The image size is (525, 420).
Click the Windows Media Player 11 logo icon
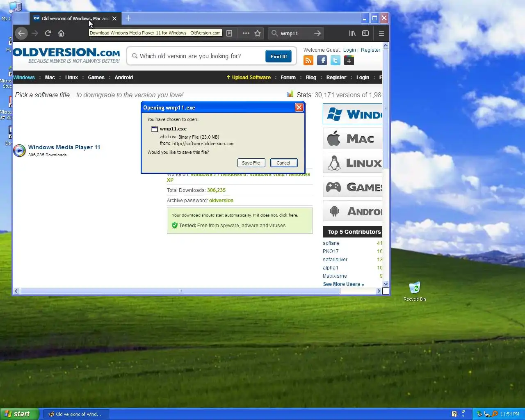pyautogui.click(x=19, y=151)
